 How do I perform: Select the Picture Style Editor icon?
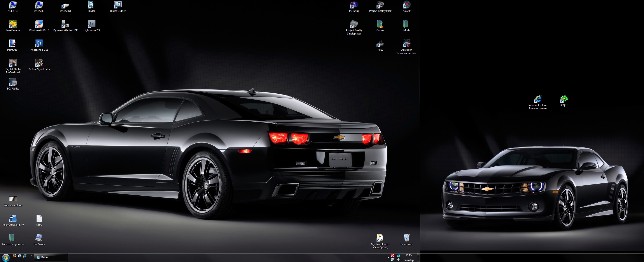39,65
